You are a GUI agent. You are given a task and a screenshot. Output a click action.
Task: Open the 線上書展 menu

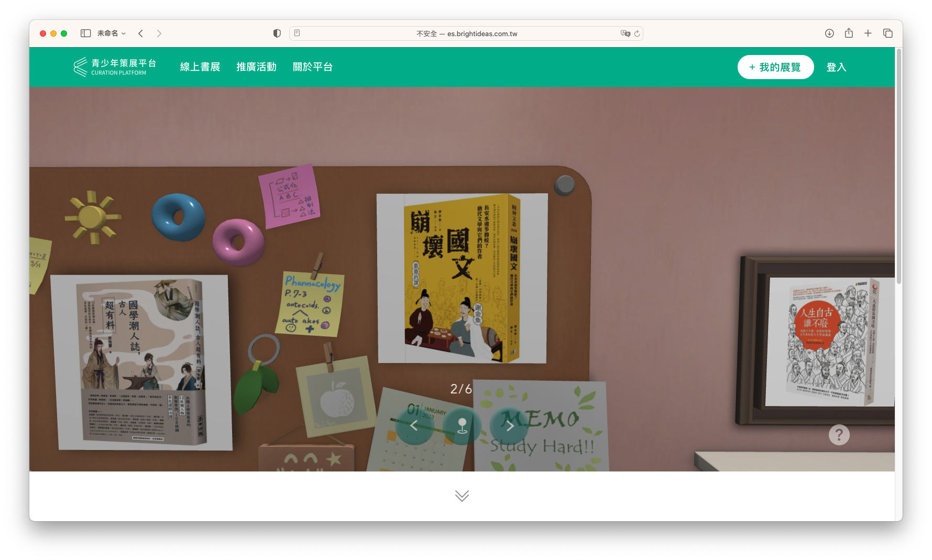coord(200,67)
